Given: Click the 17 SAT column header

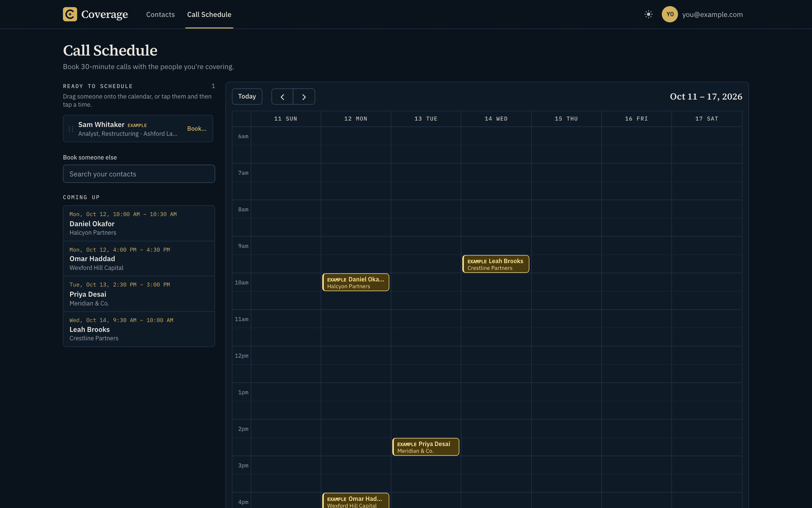Looking at the screenshot, I should tap(707, 119).
